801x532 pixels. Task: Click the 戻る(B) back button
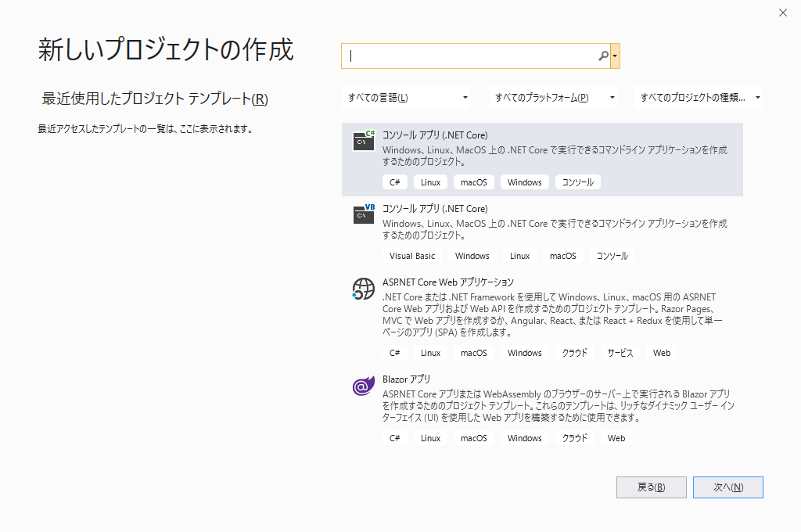(x=652, y=487)
